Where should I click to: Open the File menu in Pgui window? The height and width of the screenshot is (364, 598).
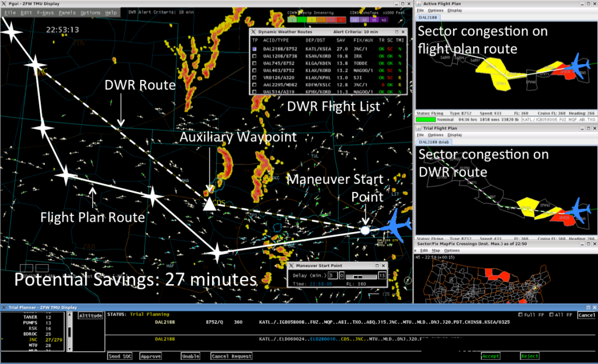pos(11,13)
